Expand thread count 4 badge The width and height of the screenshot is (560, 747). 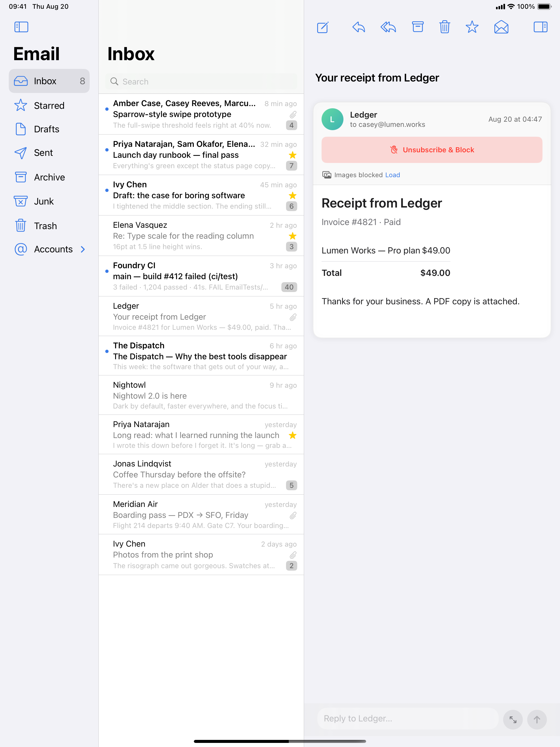click(x=291, y=125)
